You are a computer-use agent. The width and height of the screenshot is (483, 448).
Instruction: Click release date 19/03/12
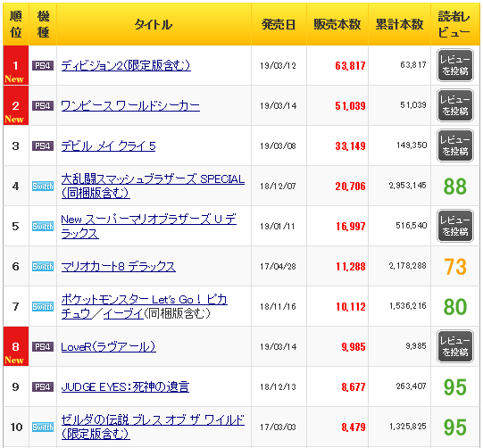[278, 65]
